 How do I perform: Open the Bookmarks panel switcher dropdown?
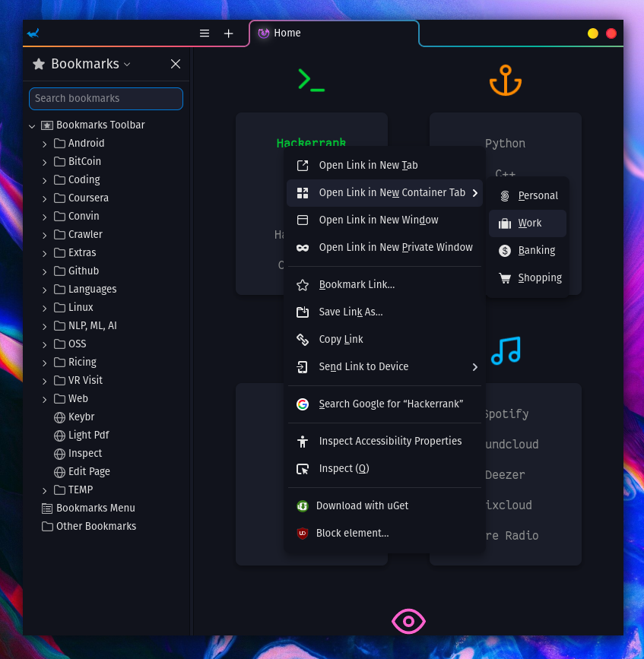pos(128,65)
